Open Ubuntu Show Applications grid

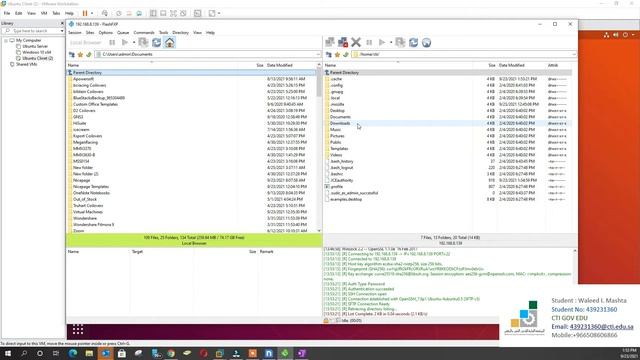78,329
